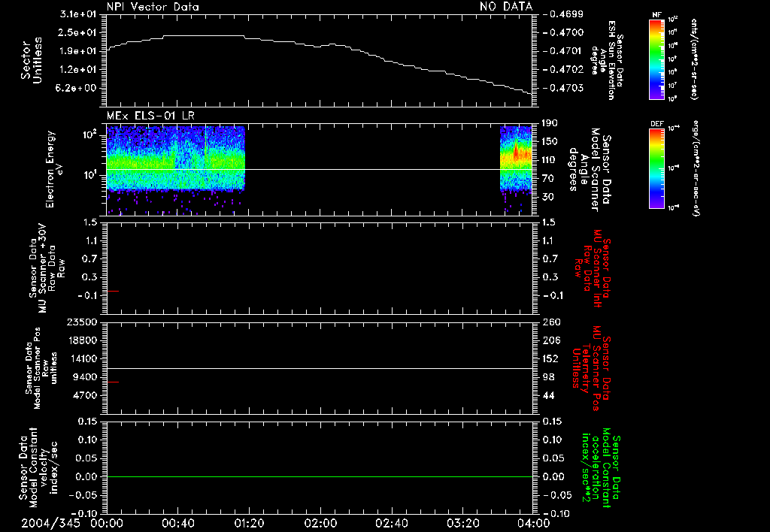Click the "cnts/(cm**2-sr-sec)" unit label
This screenshot has width=770, height=532.
pos(694,59)
